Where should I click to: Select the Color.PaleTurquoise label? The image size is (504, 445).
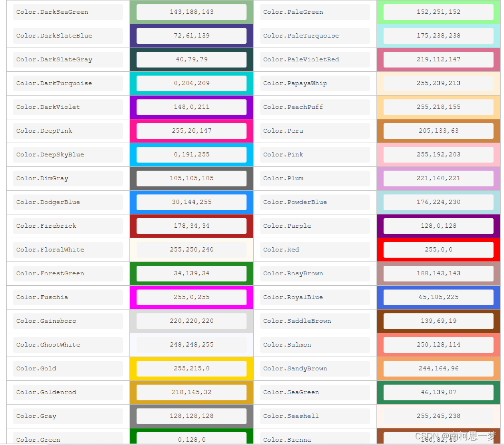[315, 36]
